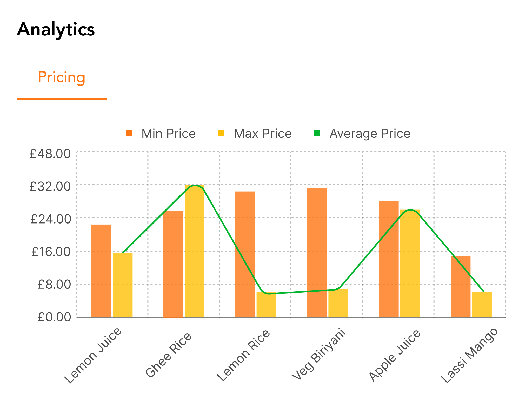Click the yellow Max Price bar for Veg Biriyani
532x420 pixels.
point(338,303)
